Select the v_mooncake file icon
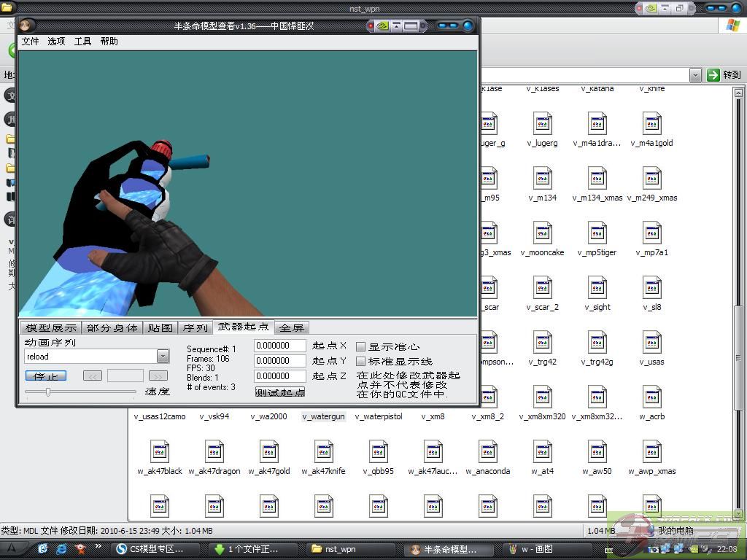The width and height of the screenshot is (747, 560). [x=543, y=233]
